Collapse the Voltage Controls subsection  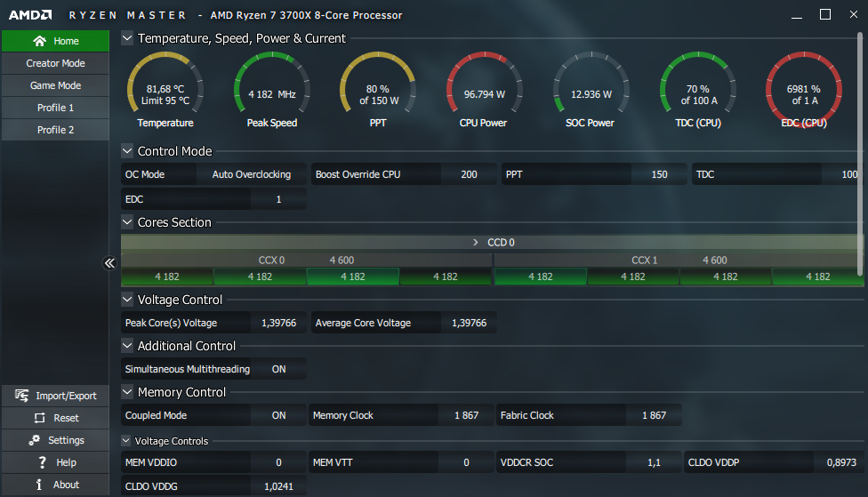coord(126,441)
